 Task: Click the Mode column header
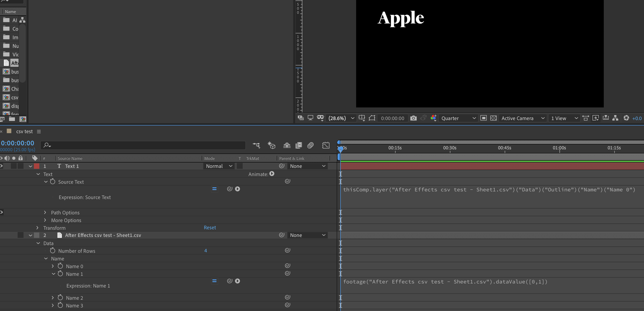click(x=209, y=158)
